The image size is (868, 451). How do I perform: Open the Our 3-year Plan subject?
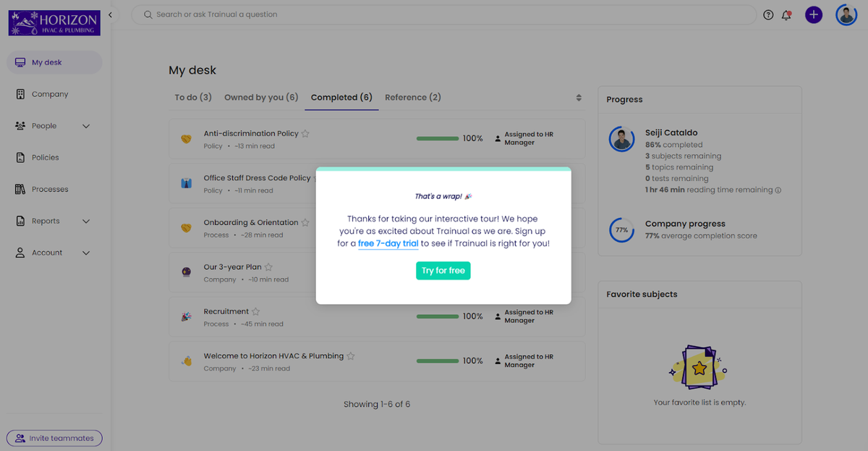click(232, 267)
